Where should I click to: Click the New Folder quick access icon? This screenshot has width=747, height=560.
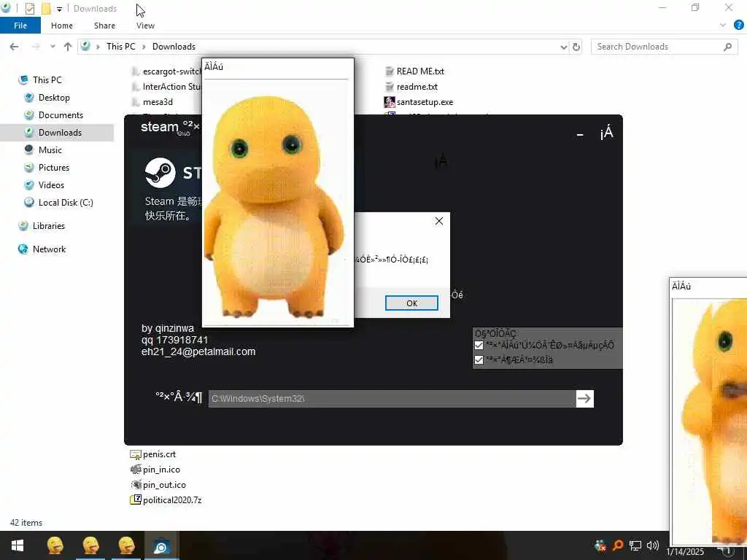point(46,9)
